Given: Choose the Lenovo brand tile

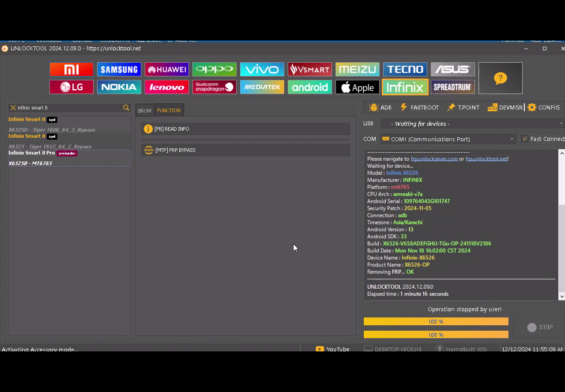Looking at the screenshot, I should (167, 87).
